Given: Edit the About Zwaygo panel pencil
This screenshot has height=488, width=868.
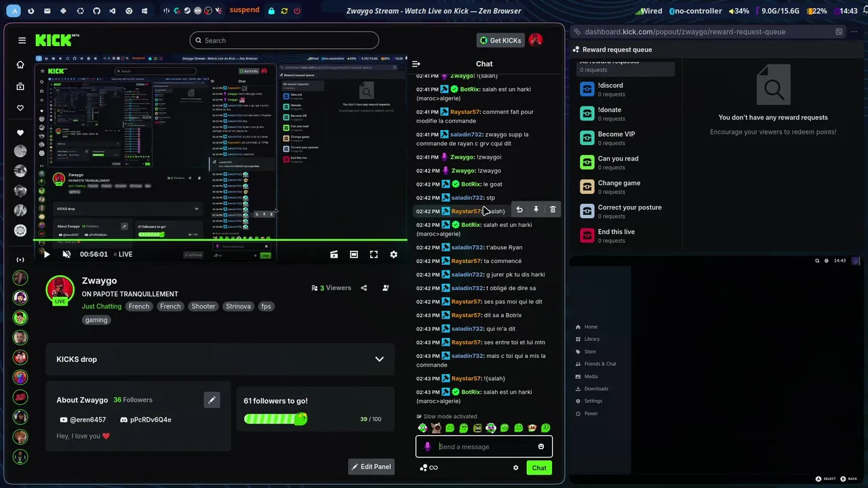Looking at the screenshot, I should click(212, 400).
